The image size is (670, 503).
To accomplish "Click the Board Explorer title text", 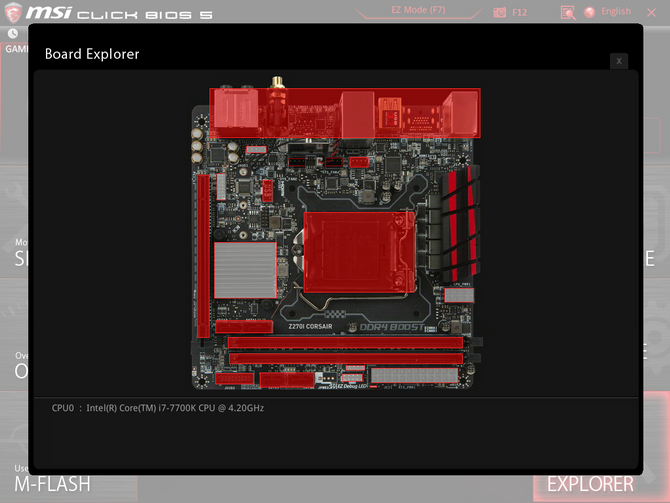I will 92,54.
